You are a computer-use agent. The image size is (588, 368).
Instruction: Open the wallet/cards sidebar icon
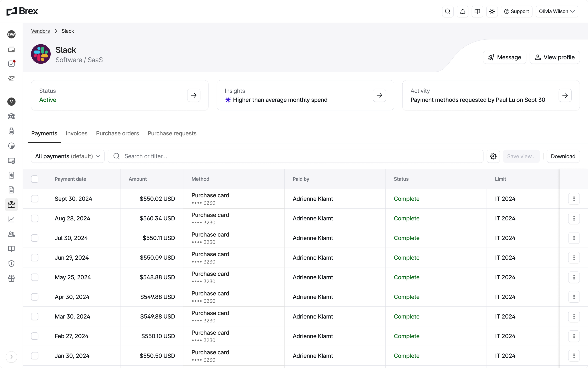point(11,49)
